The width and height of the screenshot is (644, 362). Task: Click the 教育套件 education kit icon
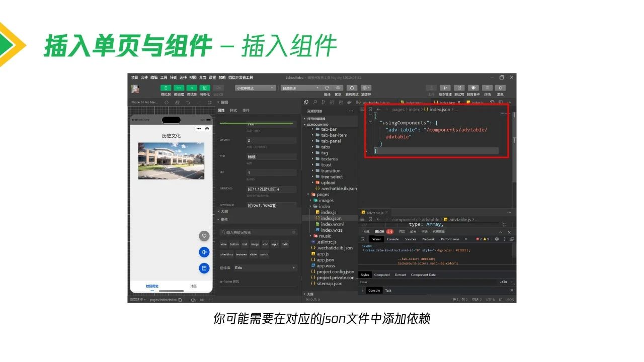click(x=473, y=88)
